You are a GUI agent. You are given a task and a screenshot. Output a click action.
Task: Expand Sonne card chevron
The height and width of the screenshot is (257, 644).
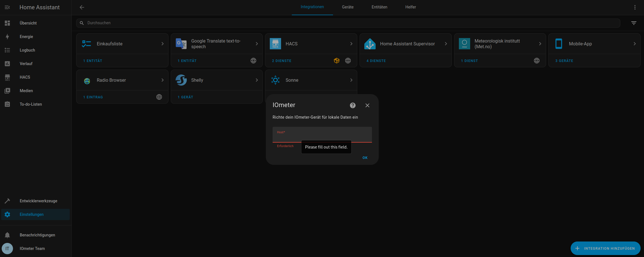click(x=351, y=80)
